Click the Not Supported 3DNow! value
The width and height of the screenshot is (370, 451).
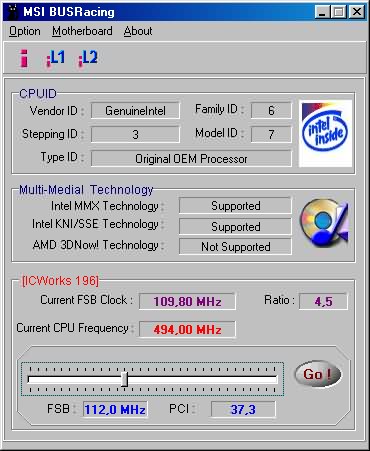point(235,247)
